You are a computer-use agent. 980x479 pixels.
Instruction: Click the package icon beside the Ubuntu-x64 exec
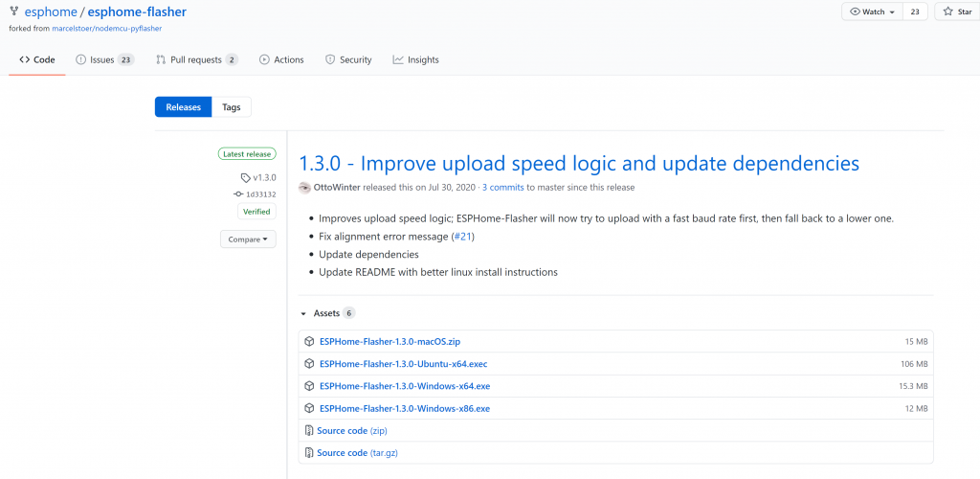click(x=309, y=364)
